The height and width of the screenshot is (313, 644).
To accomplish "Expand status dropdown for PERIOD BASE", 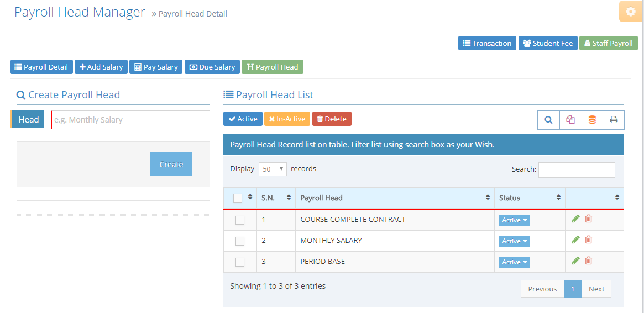I will coord(514,262).
